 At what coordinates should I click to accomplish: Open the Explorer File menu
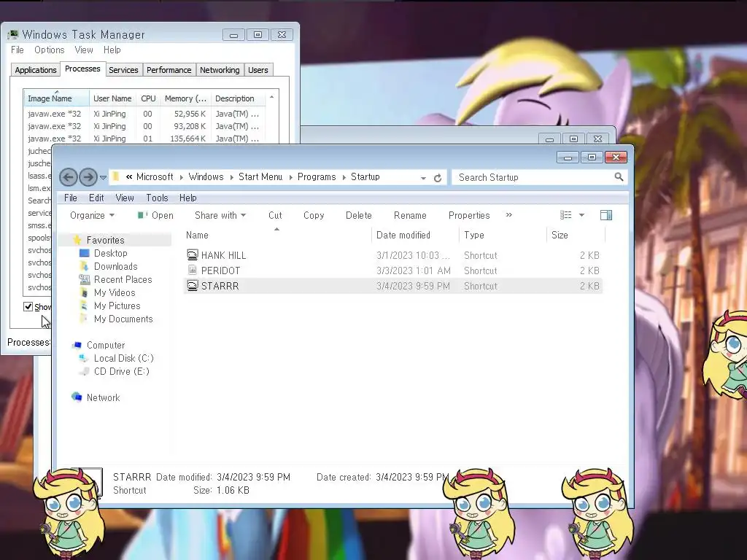click(71, 198)
